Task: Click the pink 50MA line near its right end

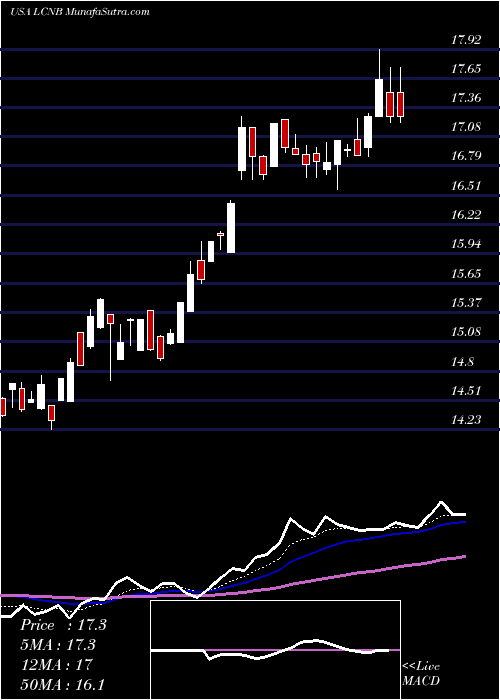Action: click(x=455, y=558)
